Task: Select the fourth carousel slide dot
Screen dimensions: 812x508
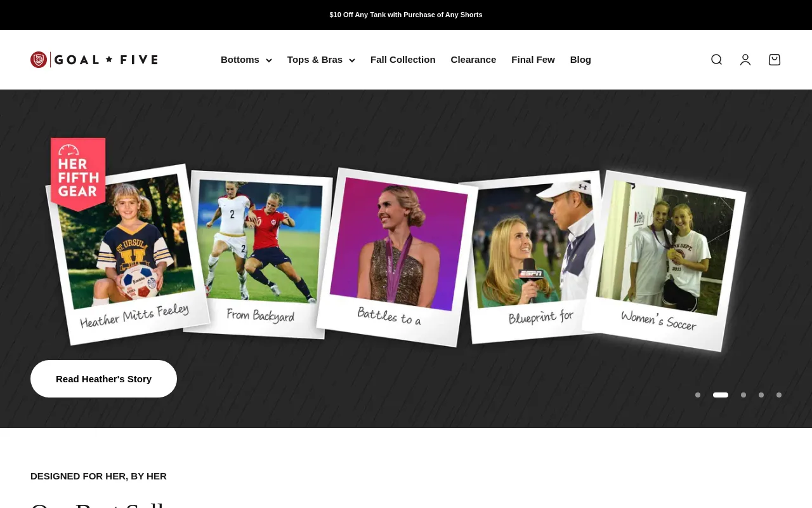Action: (761, 395)
